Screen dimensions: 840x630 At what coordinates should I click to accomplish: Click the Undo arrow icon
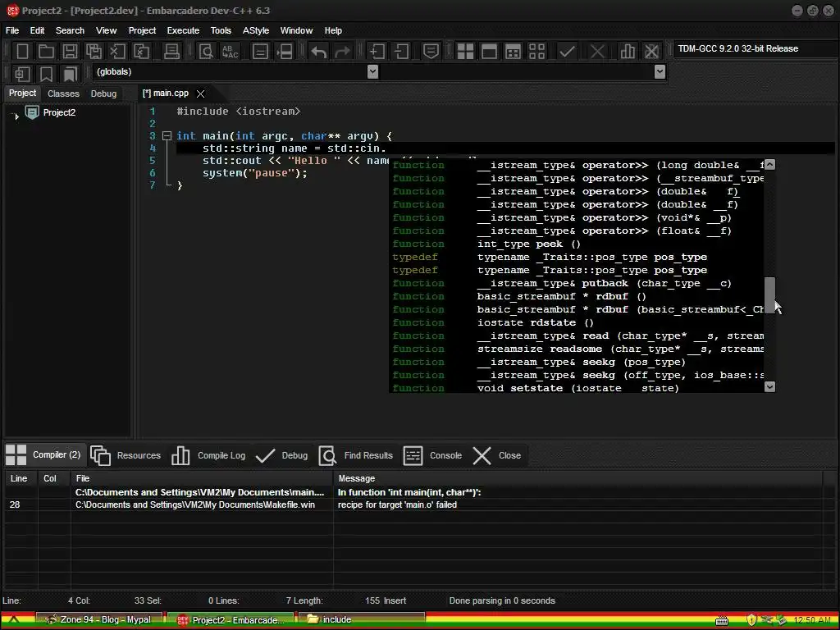(319, 52)
